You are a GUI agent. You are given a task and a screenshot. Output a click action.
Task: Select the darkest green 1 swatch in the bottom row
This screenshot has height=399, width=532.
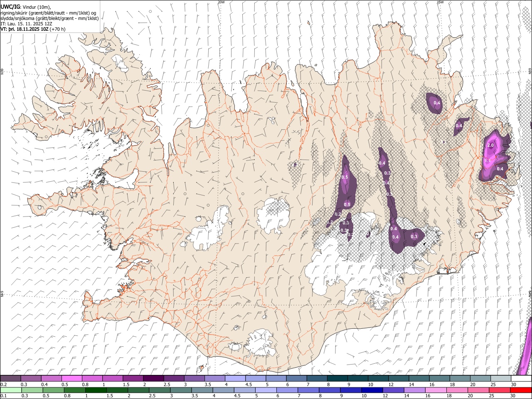(x=96, y=390)
